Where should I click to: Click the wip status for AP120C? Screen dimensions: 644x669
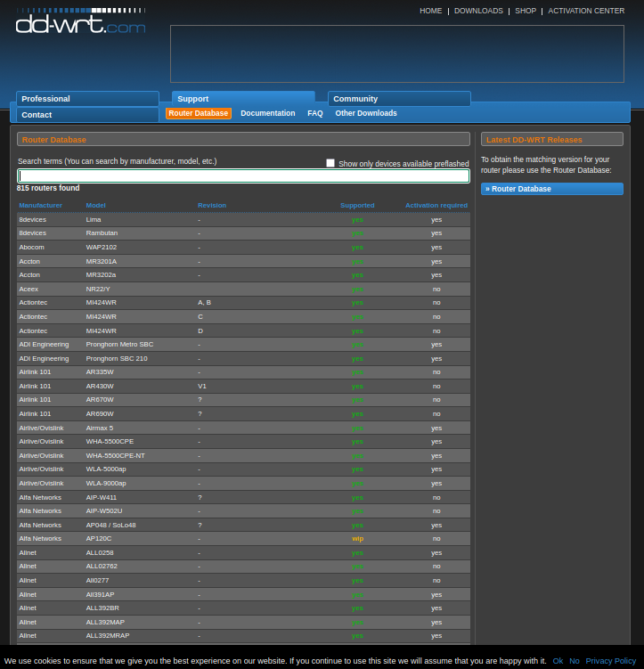[x=357, y=539]
